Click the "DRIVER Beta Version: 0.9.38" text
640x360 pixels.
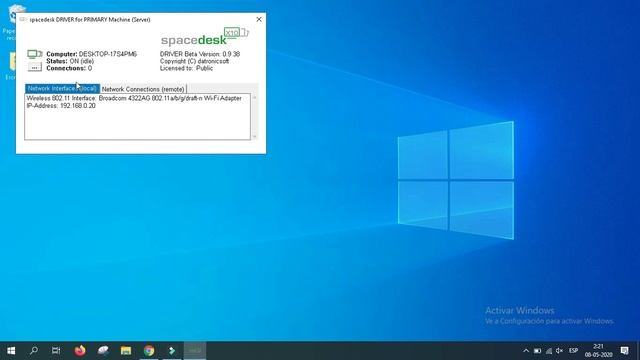[200, 54]
